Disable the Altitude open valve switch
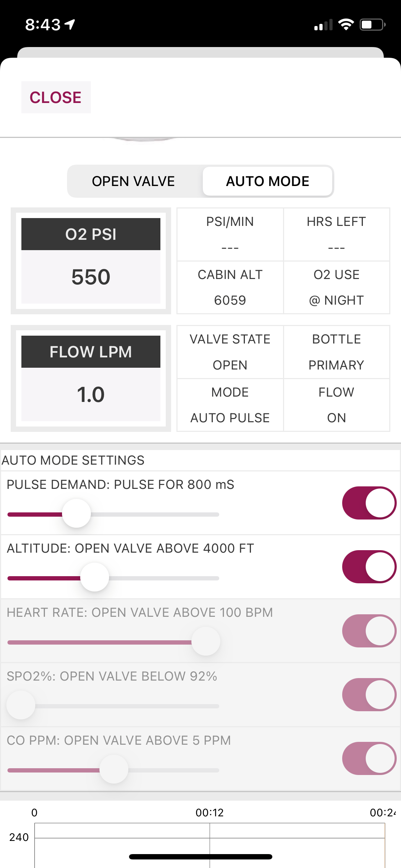 click(x=369, y=567)
